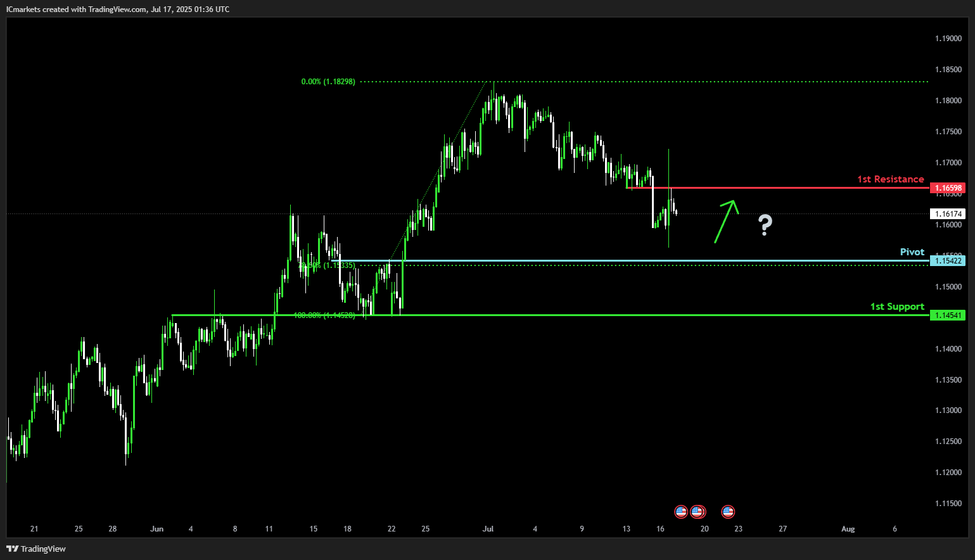Open the stacked double US flag event icon
Viewport: 975px width, 560px height.
[698, 511]
